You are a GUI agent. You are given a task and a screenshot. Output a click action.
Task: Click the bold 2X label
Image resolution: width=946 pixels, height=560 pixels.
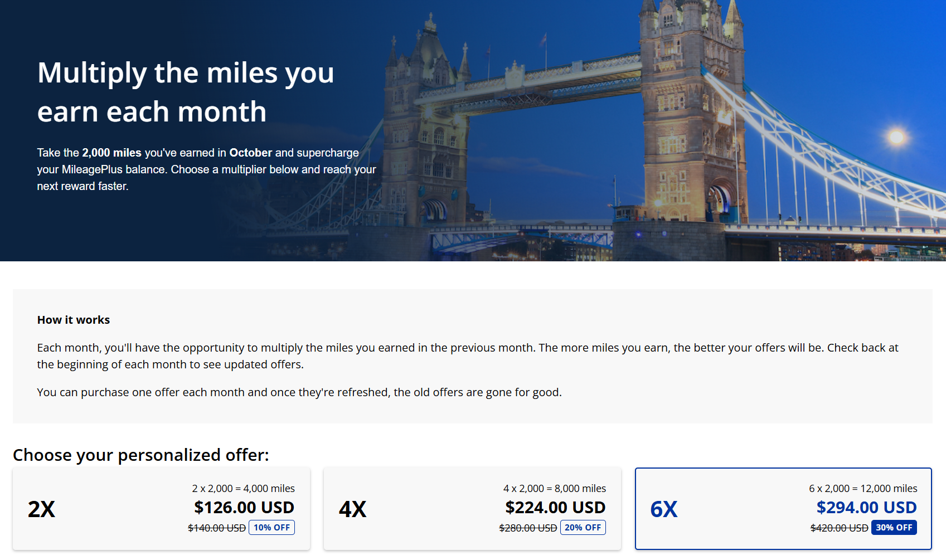(x=41, y=509)
